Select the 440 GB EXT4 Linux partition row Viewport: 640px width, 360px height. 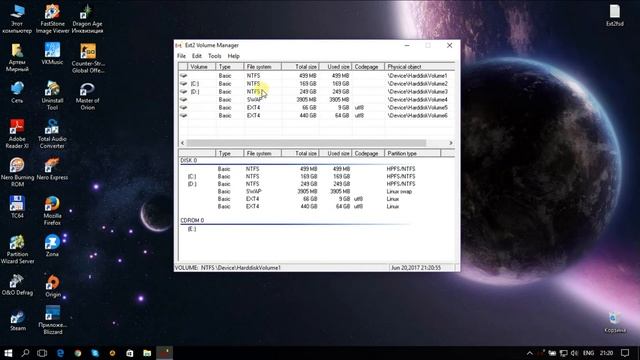coord(316,207)
